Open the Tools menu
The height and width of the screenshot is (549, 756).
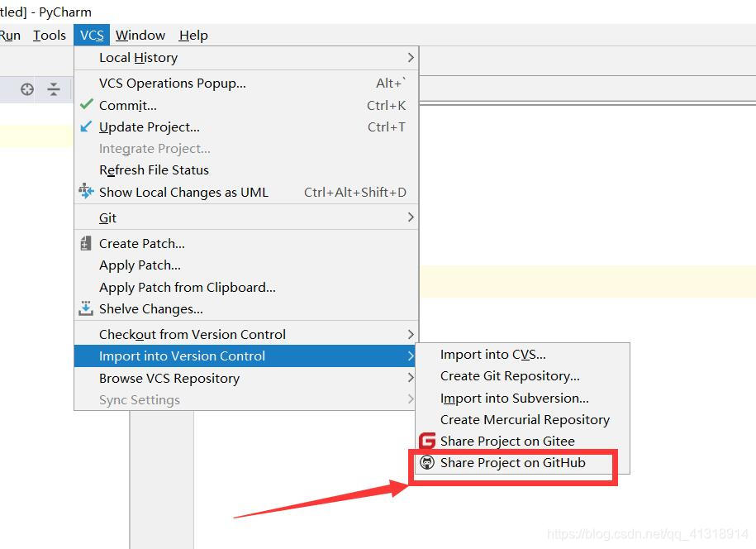tap(50, 36)
